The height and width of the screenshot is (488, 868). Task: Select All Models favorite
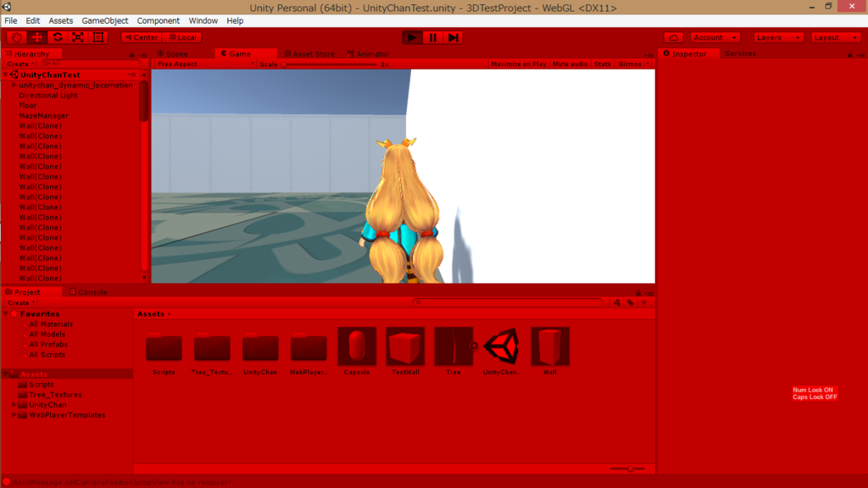47,334
